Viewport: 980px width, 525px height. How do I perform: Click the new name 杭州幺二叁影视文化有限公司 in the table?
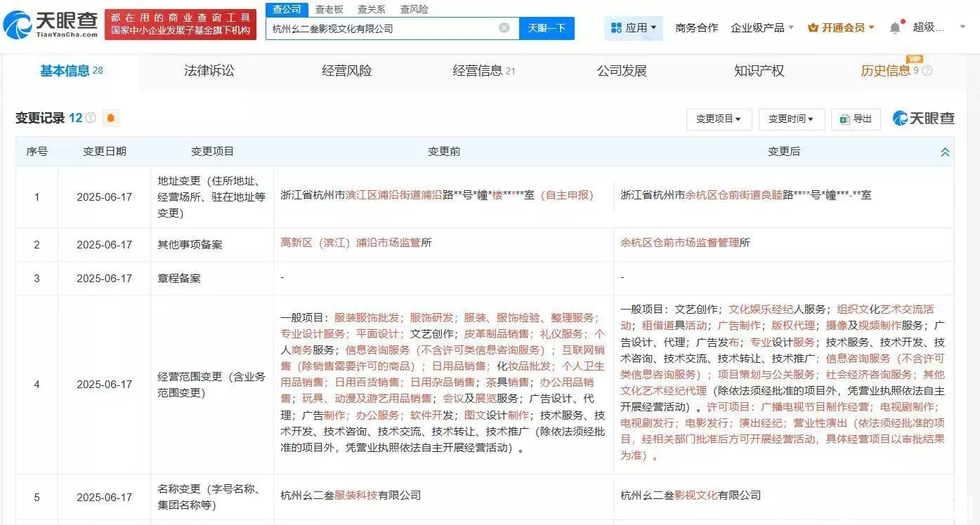coord(691,496)
